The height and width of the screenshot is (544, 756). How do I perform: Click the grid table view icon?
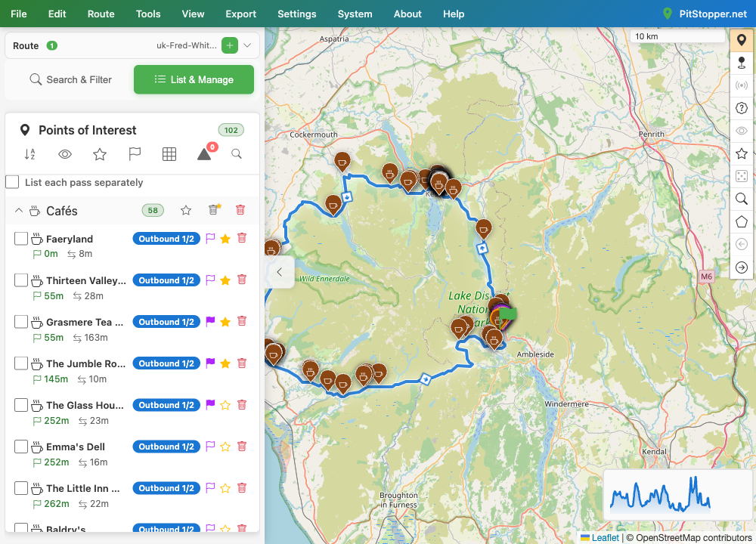pyautogui.click(x=169, y=154)
